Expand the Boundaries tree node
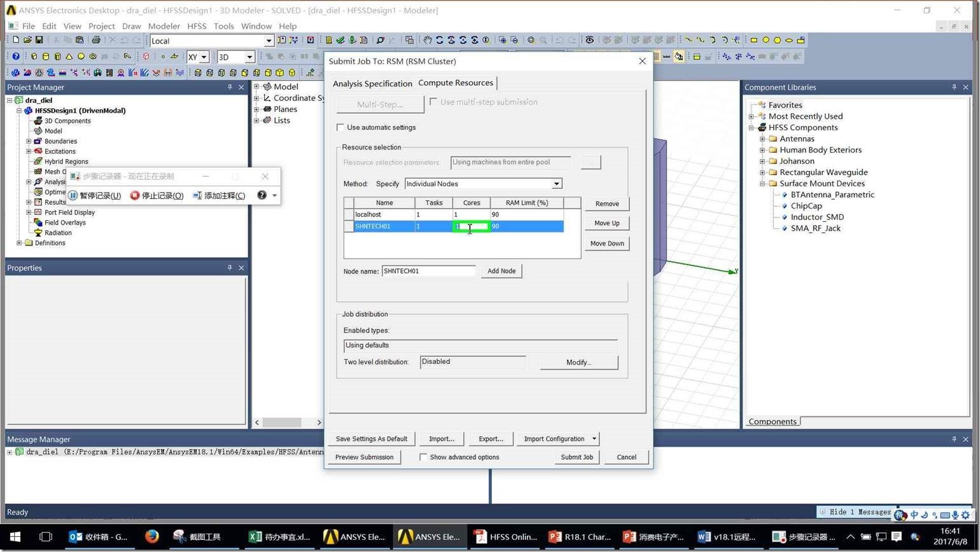The width and height of the screenshot is (980, 552). 29,141
